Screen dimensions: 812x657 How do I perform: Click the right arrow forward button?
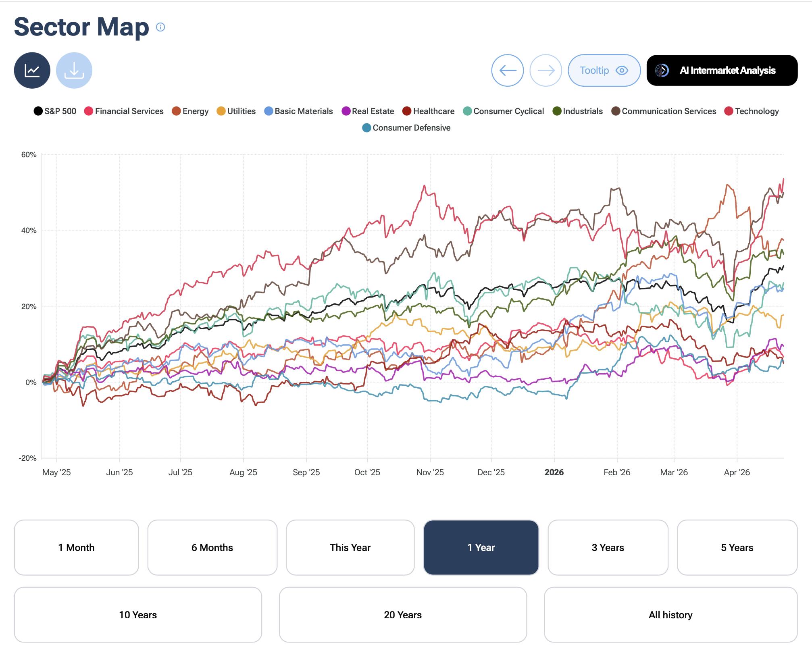tap(545, 71)
